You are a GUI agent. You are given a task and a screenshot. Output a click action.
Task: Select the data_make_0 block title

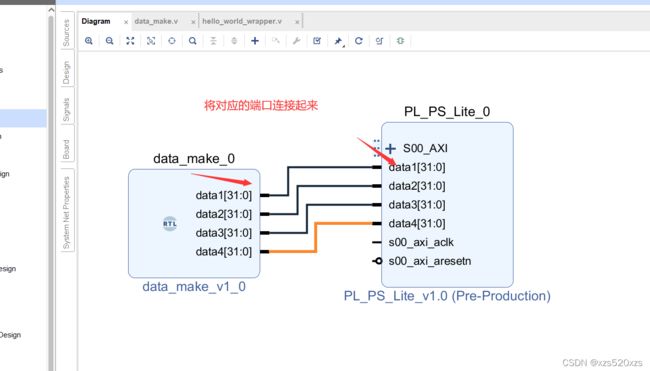tap(194, 159)
